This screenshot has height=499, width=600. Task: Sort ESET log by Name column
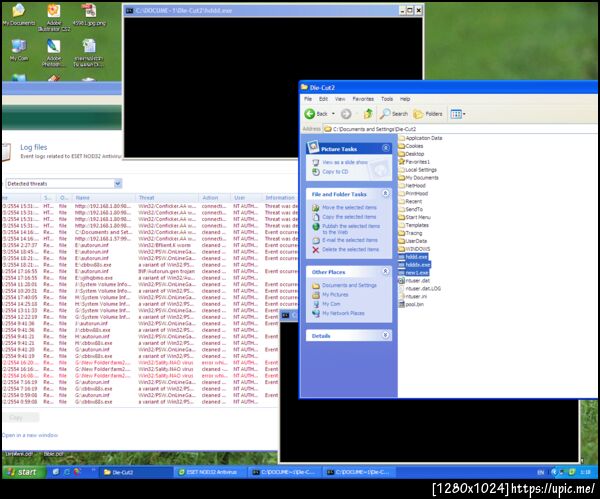pos(103,198)
